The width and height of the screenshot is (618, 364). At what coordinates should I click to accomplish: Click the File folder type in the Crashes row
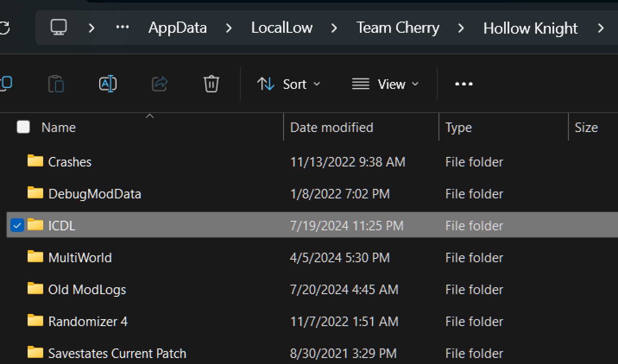coord(474,162)
